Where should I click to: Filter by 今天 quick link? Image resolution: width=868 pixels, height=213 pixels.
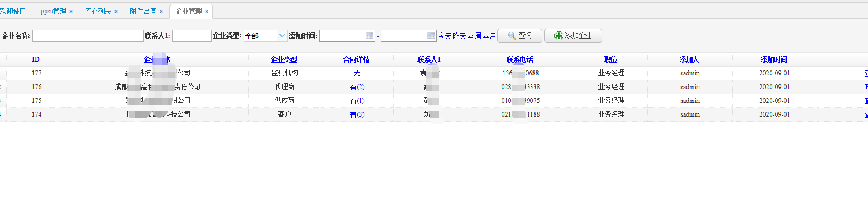[444, 36]
